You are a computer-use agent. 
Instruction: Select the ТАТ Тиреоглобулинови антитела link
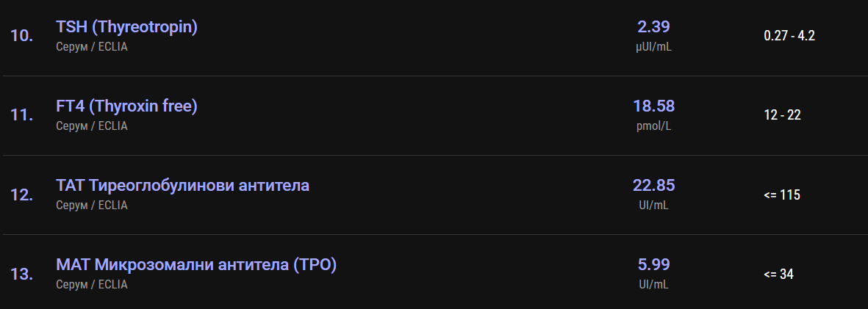pos(182,186)
